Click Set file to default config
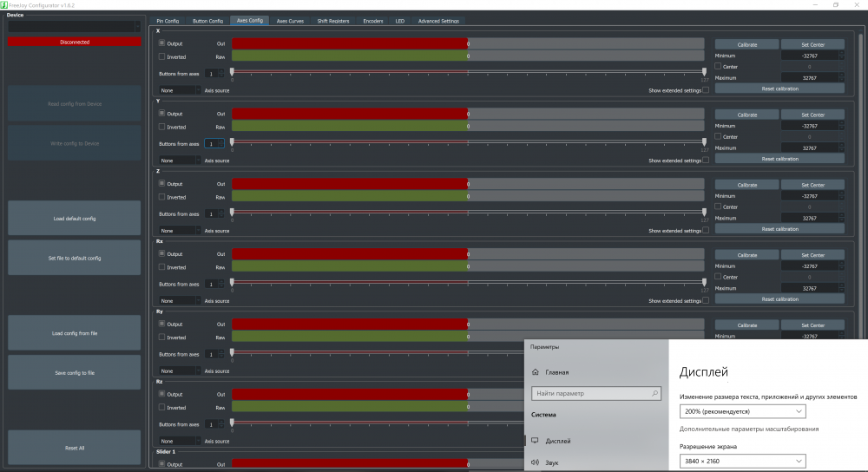The height and width of the screenshot is (472, 868). click(x=74, y=258)
